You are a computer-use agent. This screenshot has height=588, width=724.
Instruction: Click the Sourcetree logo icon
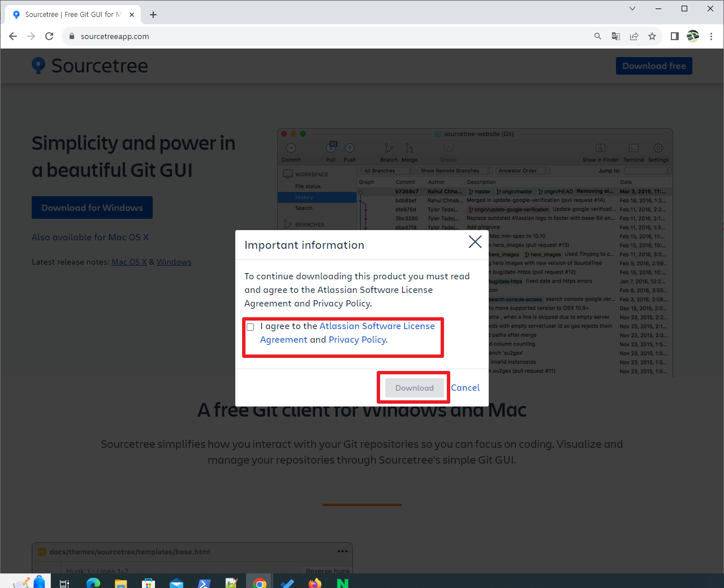(x=38, y=66)
